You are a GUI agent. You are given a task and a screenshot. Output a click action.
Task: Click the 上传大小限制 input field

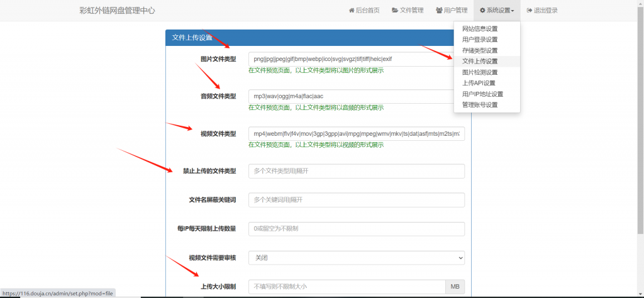[347, 287]
